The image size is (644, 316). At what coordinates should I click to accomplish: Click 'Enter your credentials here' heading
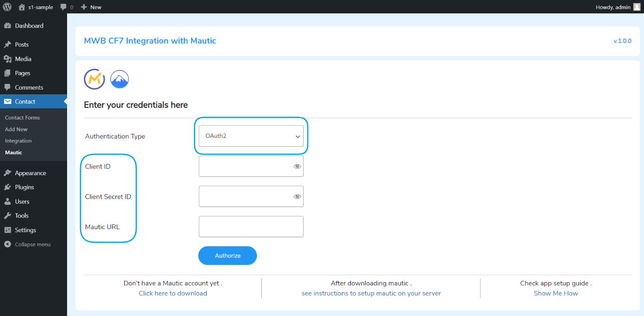tap(136, 105)
